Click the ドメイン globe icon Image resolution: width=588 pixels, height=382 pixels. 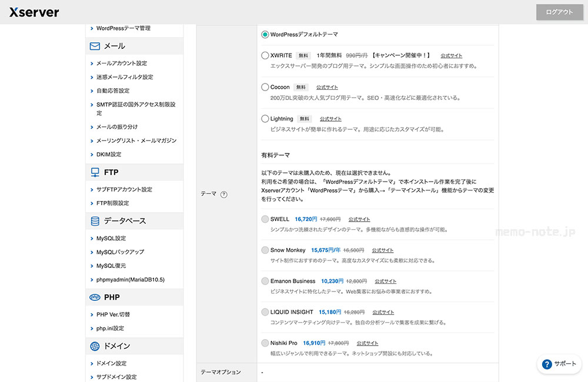click(x=95, y=346)
